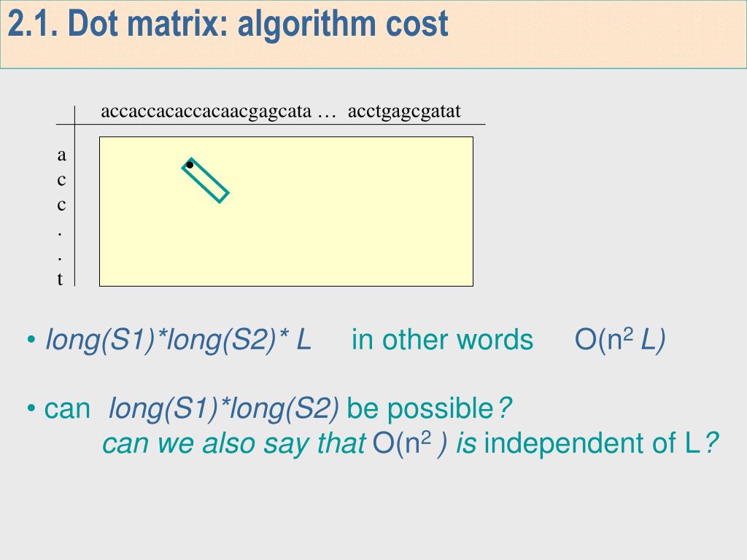Select the top sequence 'accaccacaccacaacgagcata'

pos(206,112)
